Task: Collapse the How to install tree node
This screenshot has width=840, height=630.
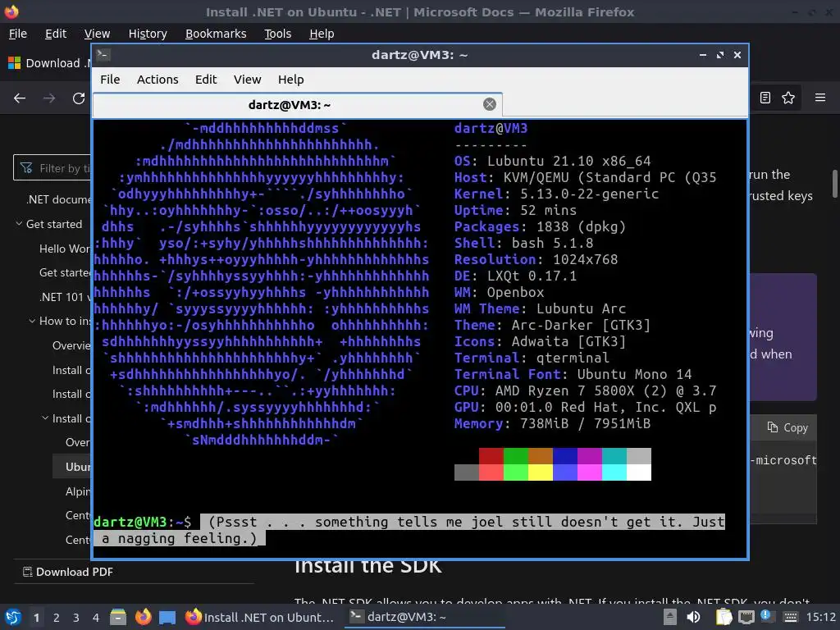Action: pos(32,321)
